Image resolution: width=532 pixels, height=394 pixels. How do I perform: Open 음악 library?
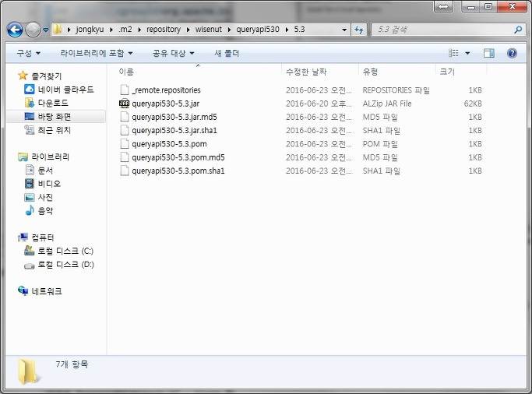point(45,210)
